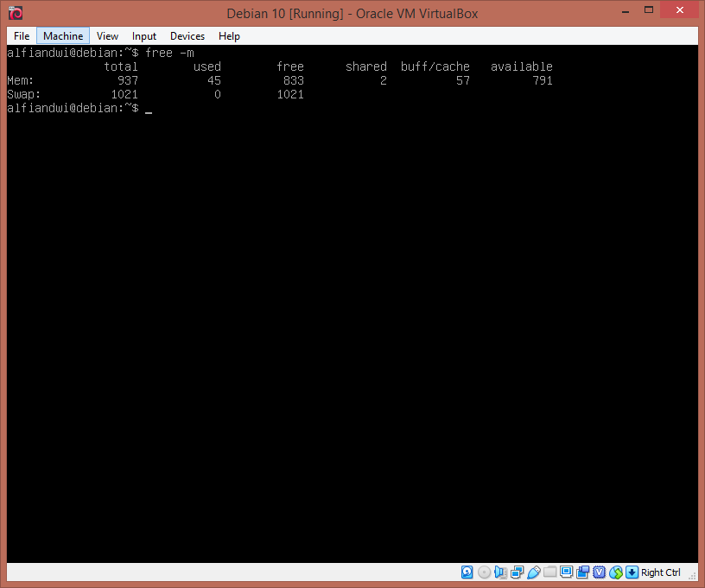The image size is (705, 588).
Task: Click the available value 791
Action: [543, 80]
